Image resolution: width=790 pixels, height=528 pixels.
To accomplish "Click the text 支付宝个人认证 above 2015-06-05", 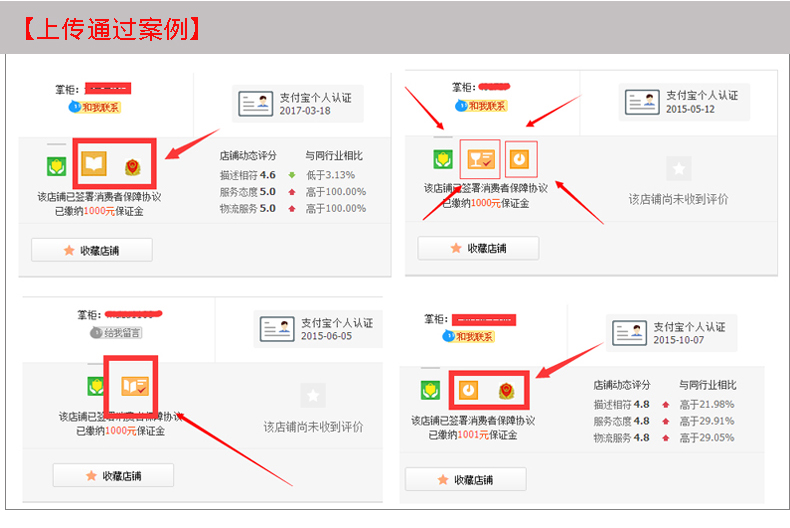I will tap(337, 323).
